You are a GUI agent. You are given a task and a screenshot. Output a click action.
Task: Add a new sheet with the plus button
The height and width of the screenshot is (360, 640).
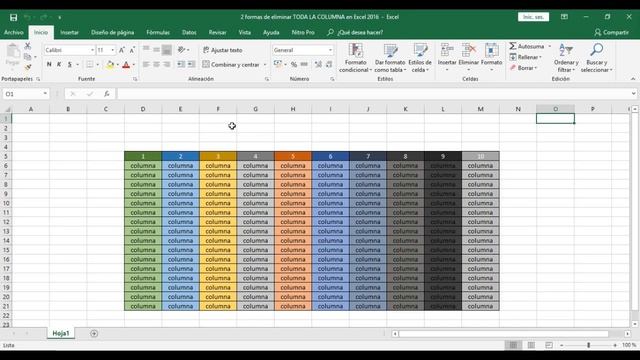[x=94, y=333]
